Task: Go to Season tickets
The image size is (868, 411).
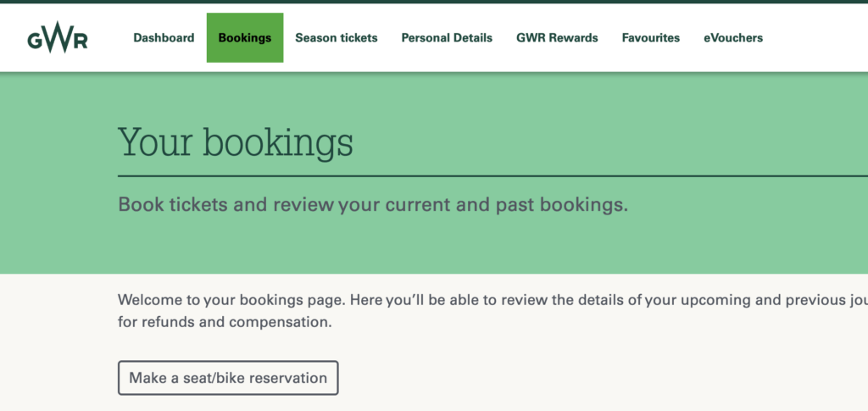Action: [337, 38]
